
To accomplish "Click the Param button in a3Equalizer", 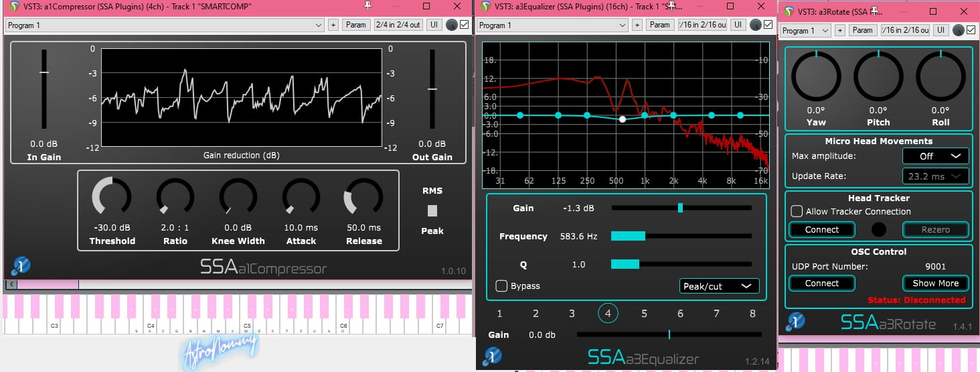I will coord(659,25).
